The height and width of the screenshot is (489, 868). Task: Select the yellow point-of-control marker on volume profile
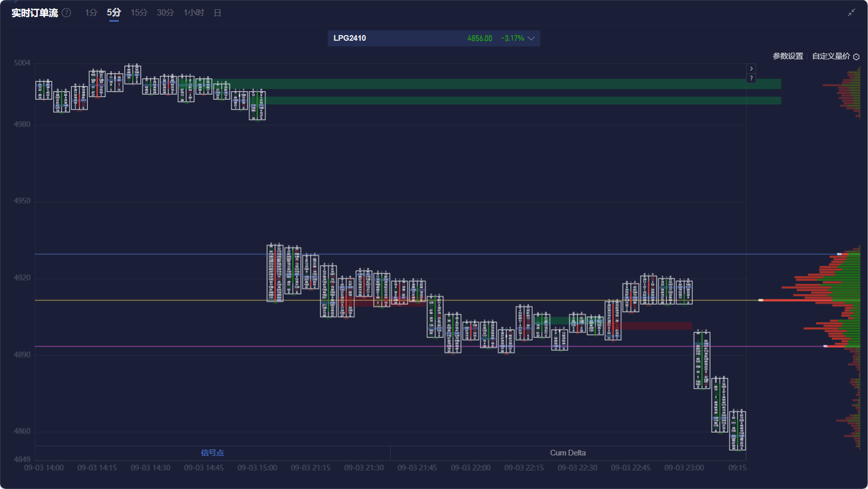click(x=761, y=300)
